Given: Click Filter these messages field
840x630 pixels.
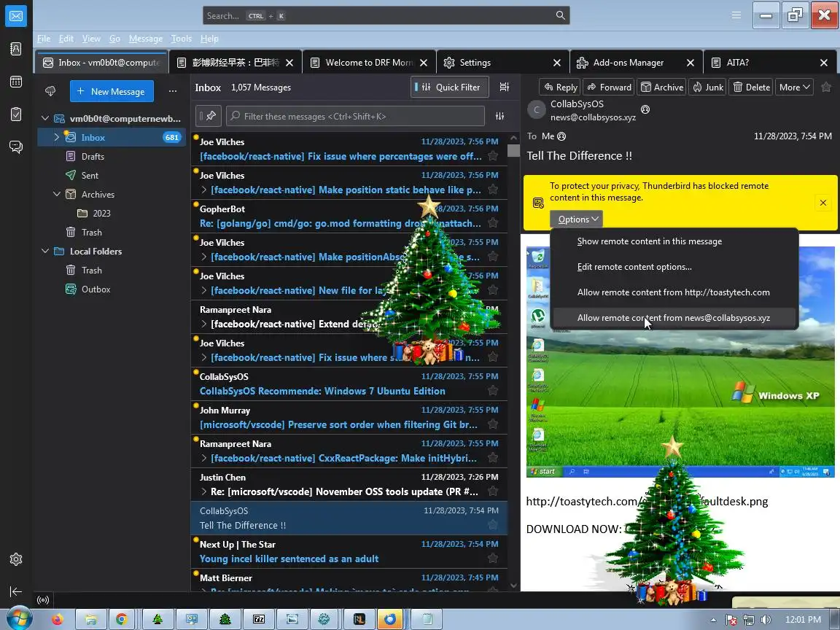Looking at the screenshot, I should coord(355,116).
